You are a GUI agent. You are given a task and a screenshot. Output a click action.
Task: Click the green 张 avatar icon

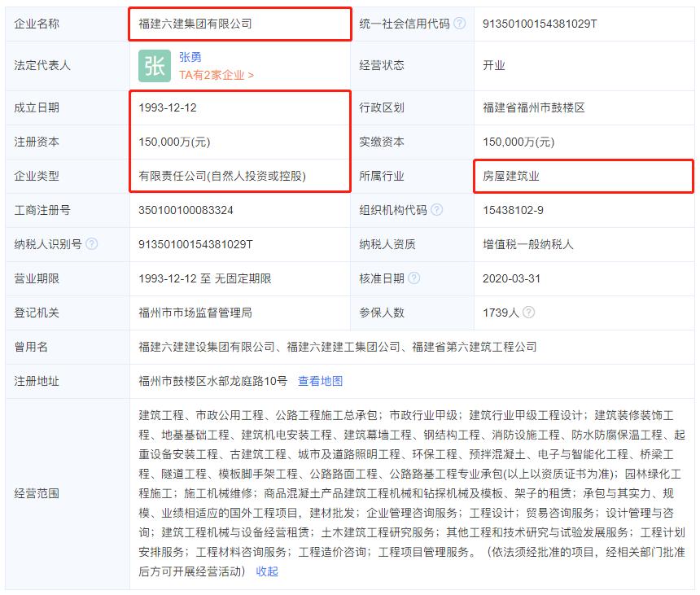coord(155,66)
